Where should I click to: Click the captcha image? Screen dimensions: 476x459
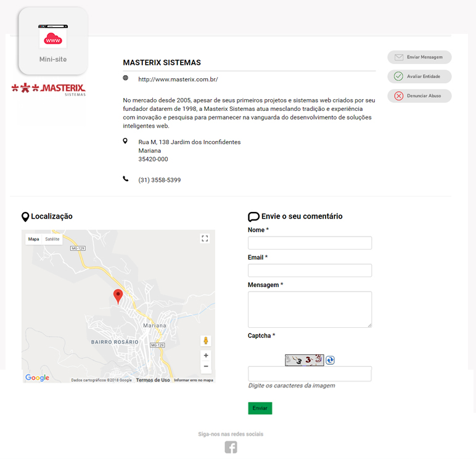point(304,360)
